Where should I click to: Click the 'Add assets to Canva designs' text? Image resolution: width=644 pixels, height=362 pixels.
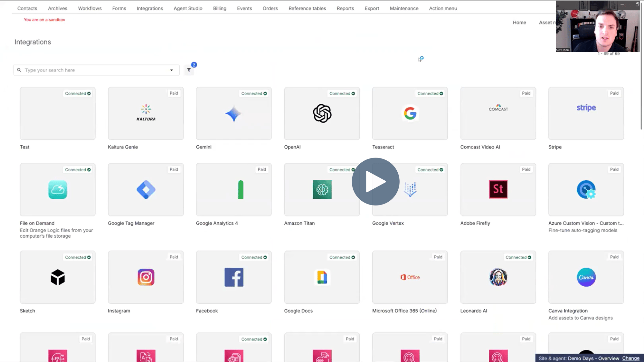click(581, 318)
